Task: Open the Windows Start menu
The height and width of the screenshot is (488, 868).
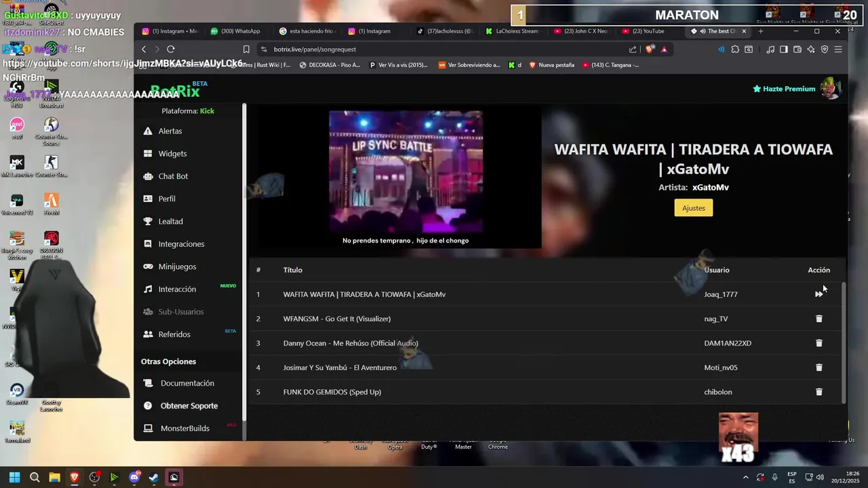Action: click(x=14, y=477)
